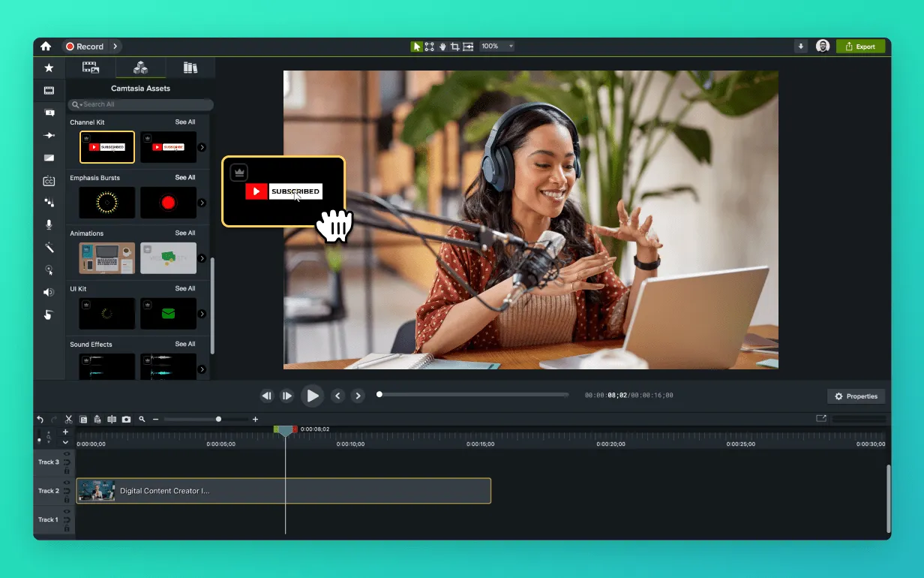Toggle magnetic snapping on Track 2
This screenshot has width=924, height=578.
[x=67, y=491]
